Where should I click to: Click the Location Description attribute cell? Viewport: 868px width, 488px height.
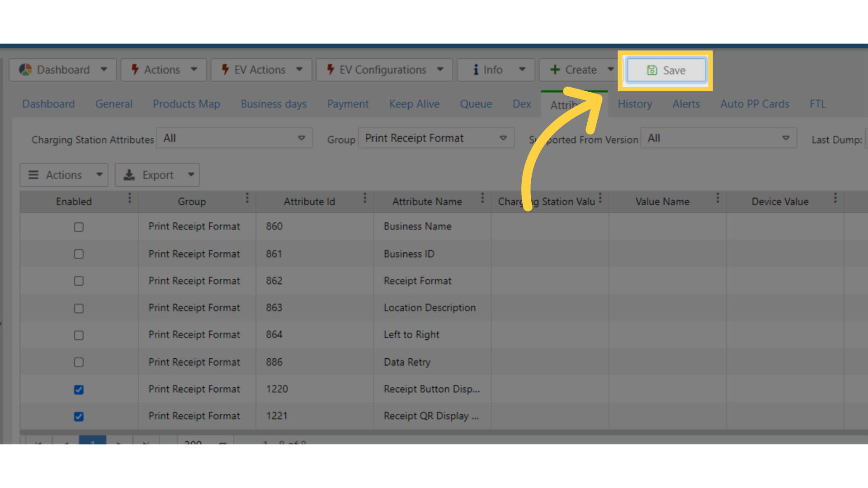tap(432, 308)
